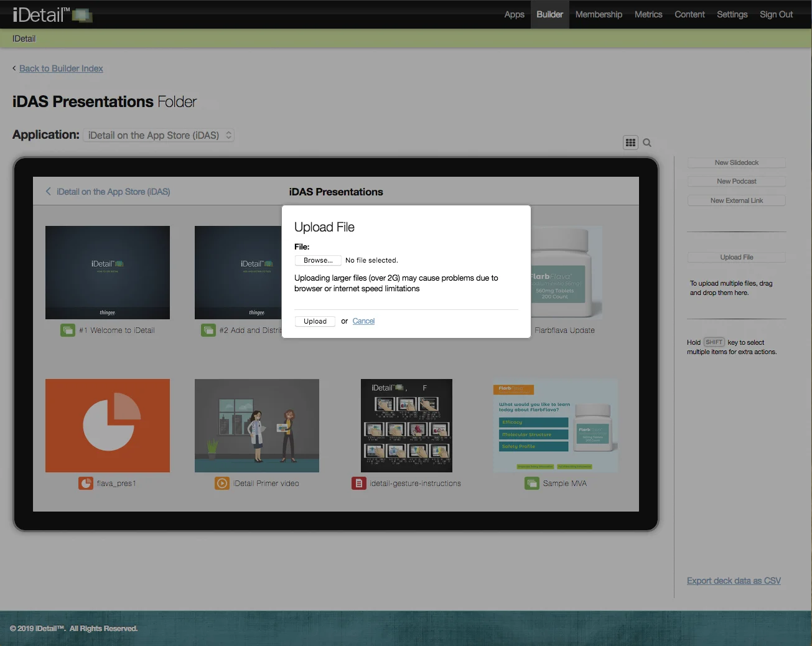The height and width of the screenshot is (646, 812).
Task: Cancel the Upload File dialog
Action: 363,321
